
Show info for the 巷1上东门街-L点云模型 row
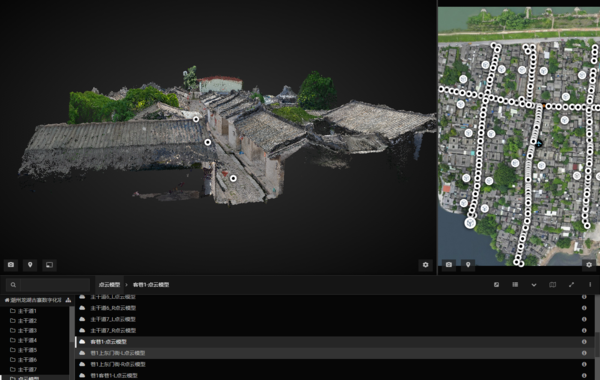(x=584, y=353)
